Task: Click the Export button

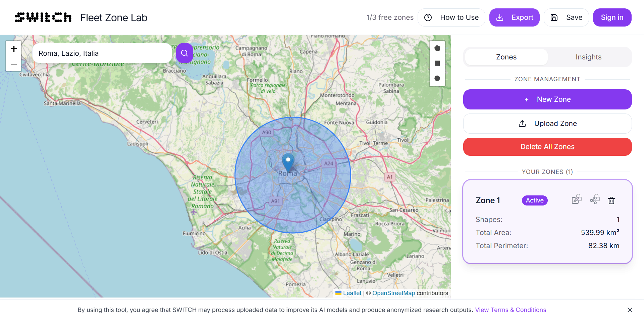Action: click(514, 17)
